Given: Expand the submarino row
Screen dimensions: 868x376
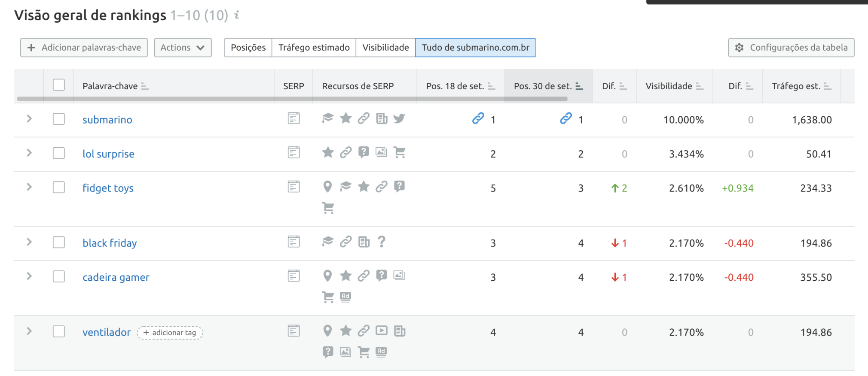Looking at the screenshot, I should (29, 118).
